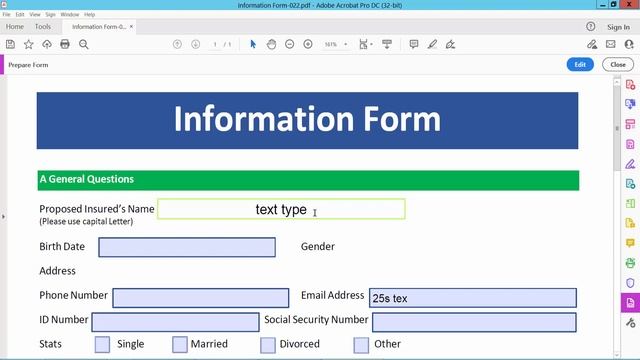640x360 pixels.
Task: Click the blue Edit button
Action: pos(580,64)
